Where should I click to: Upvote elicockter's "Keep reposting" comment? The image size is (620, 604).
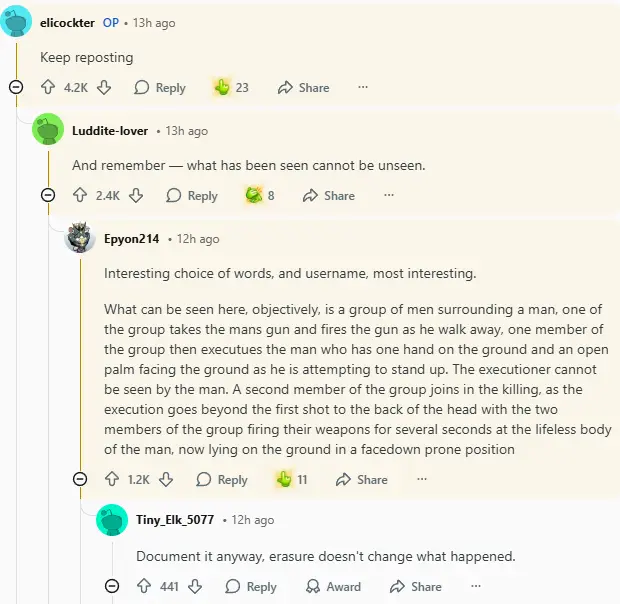pos(48,88)
